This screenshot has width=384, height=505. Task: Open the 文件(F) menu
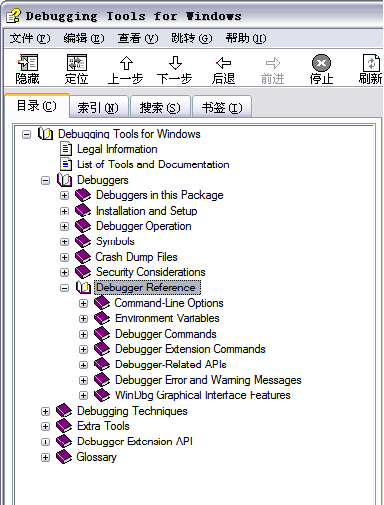coord(30,38)
